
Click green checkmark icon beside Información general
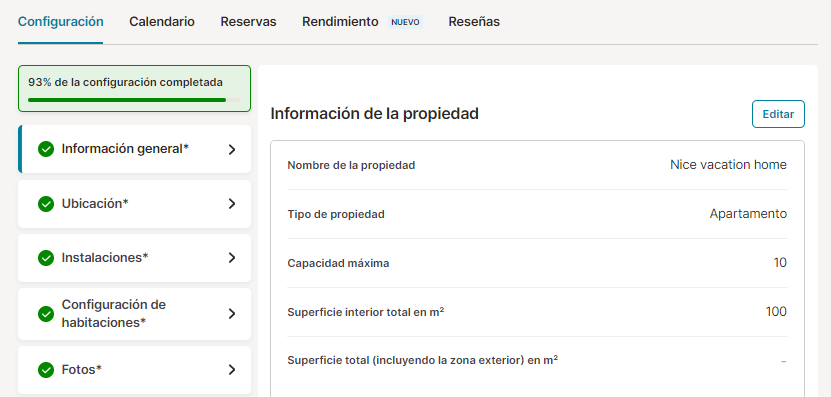46,149
